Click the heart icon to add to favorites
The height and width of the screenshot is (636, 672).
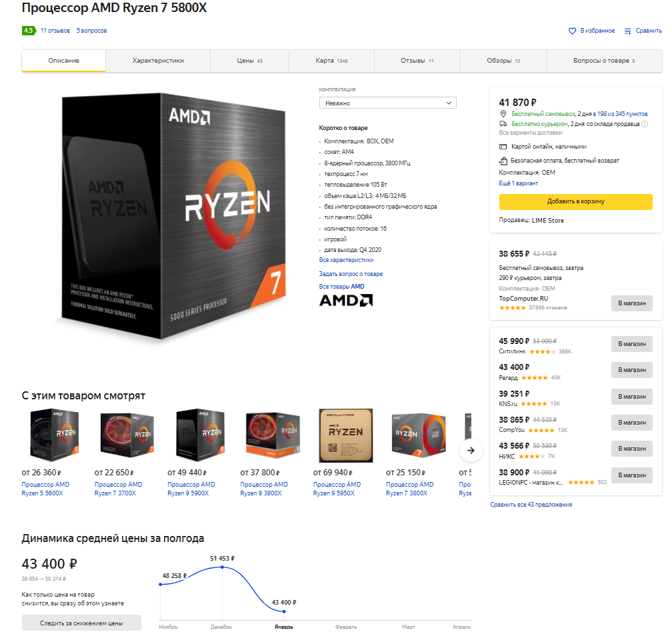(x=572, y=31)
